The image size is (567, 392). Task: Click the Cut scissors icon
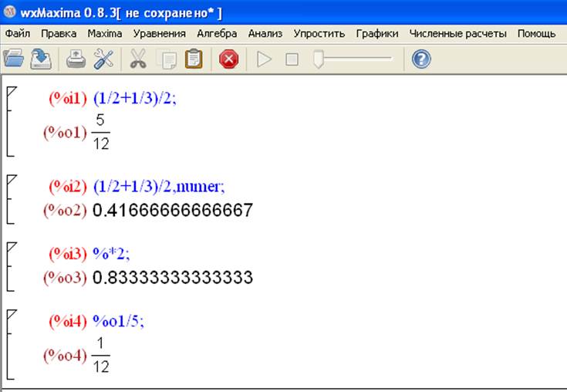click(138, 59)
